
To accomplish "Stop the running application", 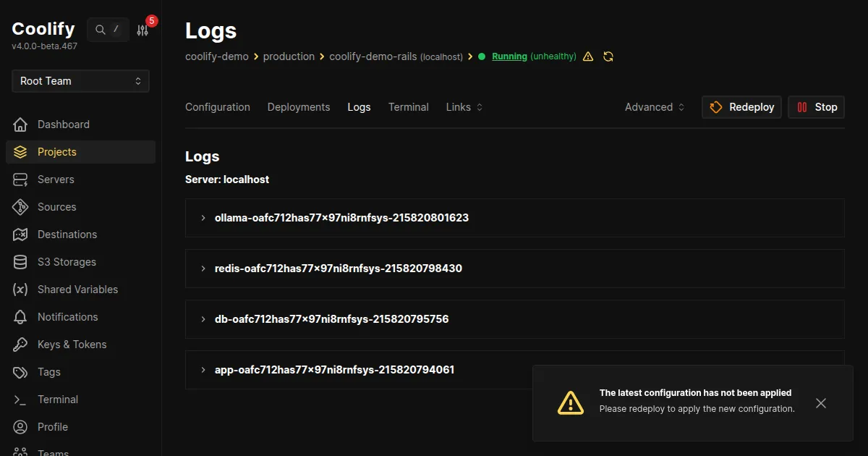I will point(816,106).
